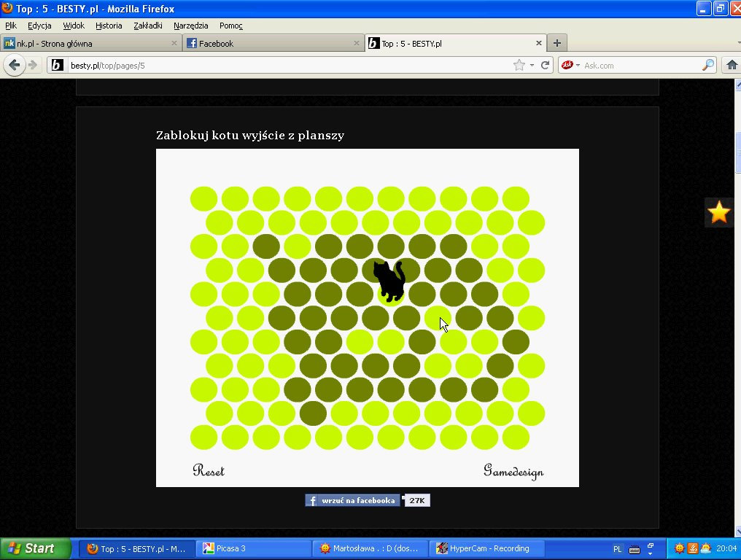Image resolution: width=741 pixels, height=560 pixels.
Task: Click the keyboard icon in the language bar
Action: tap(635, 549)
